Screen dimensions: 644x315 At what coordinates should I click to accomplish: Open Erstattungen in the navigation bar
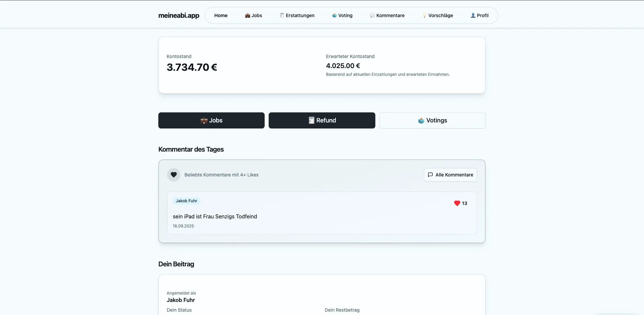297,15
